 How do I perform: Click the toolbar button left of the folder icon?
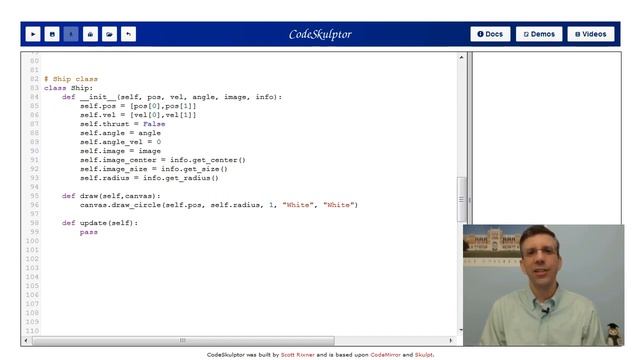90,34
